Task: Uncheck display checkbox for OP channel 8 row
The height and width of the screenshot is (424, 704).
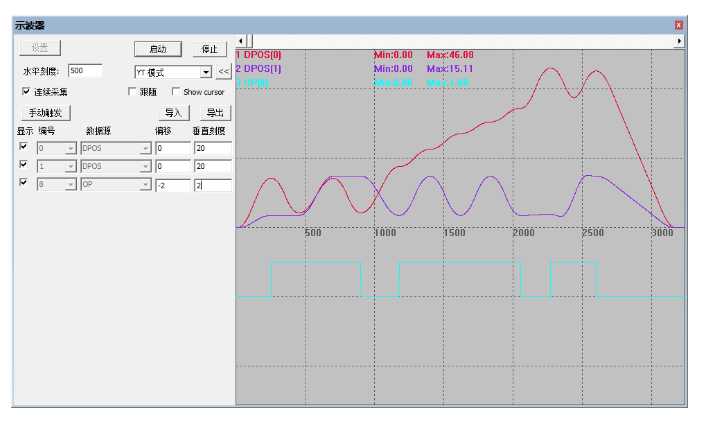Action: pos(23,182)
